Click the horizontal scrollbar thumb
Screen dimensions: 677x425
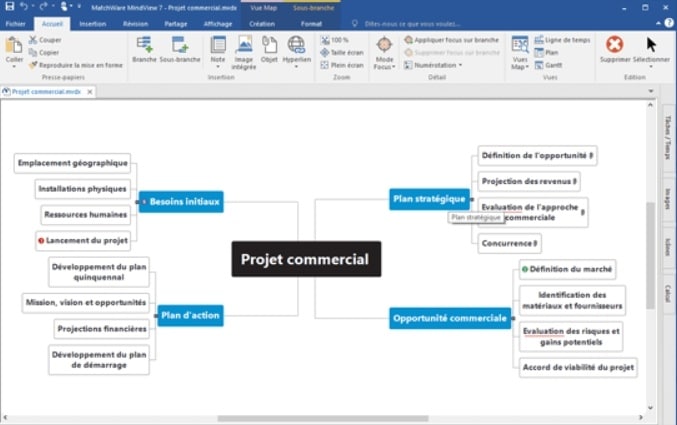(323, 418)
